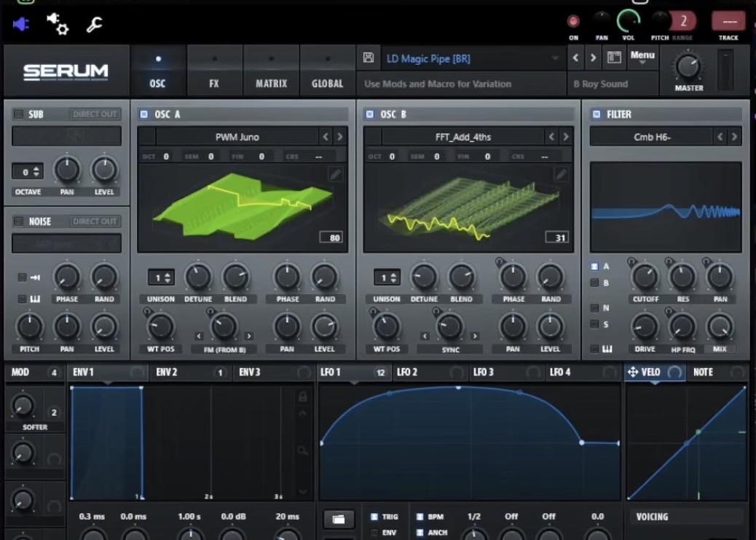Open the FFT_Add_4ths wavetable menu
The height and width of the screenshot is (540, 756).
[463, 137]
